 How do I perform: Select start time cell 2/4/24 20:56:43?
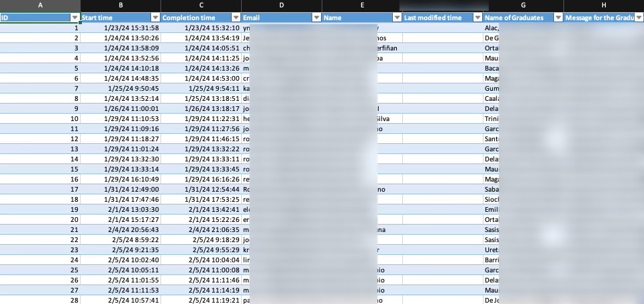[120, 229]
